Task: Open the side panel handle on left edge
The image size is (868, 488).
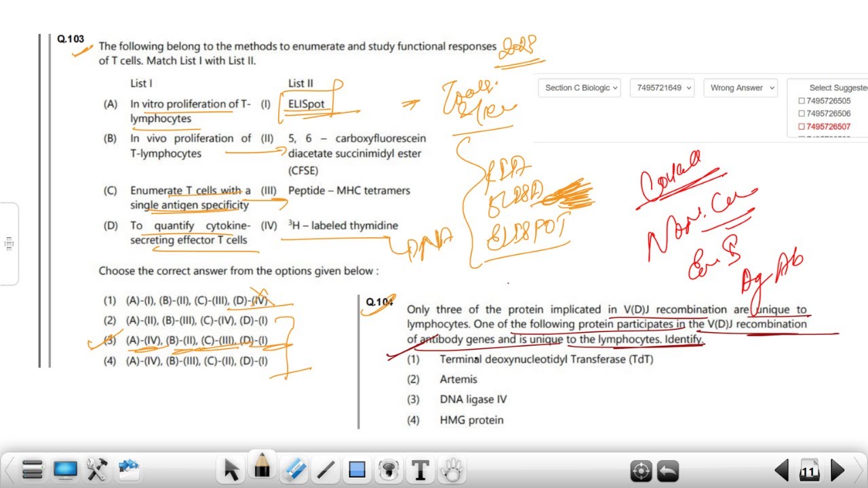Action: [9, 244]
